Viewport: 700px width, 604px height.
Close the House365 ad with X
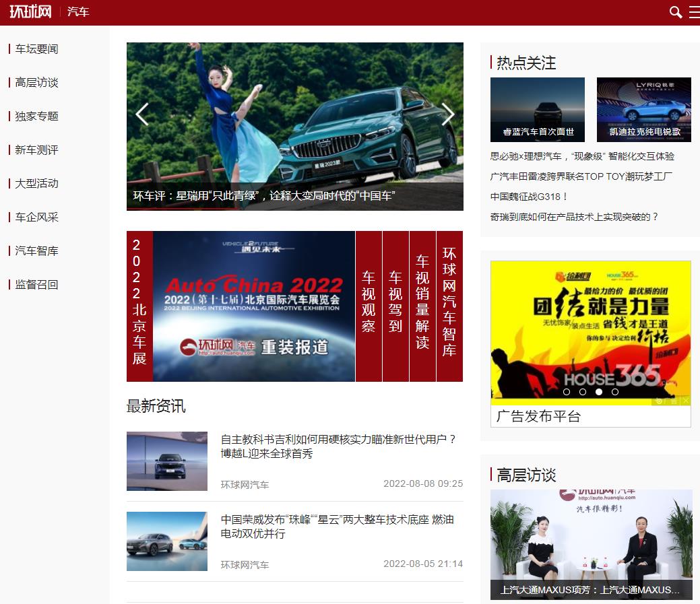(686, 401)
